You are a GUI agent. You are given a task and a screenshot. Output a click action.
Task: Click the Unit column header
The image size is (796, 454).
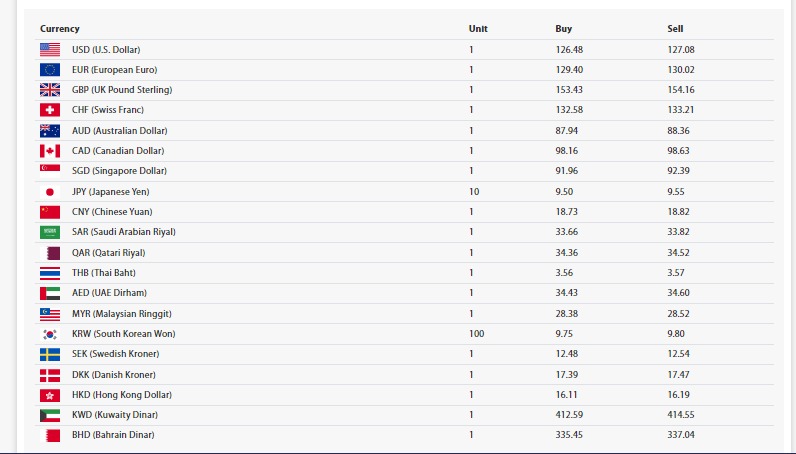pos(478,29)
